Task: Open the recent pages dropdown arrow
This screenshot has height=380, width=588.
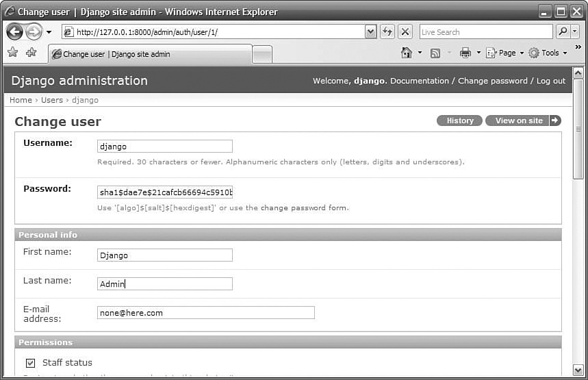Action: click(49, 32)
